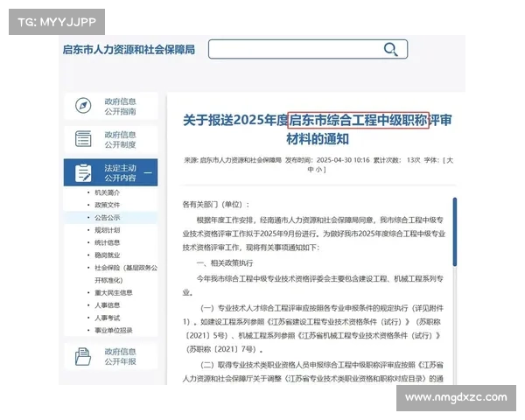Select 稳岗就业 in the sidebar list
Image resolution: width=525 pixels, height=420 pixels.
[x=107, y=255]
